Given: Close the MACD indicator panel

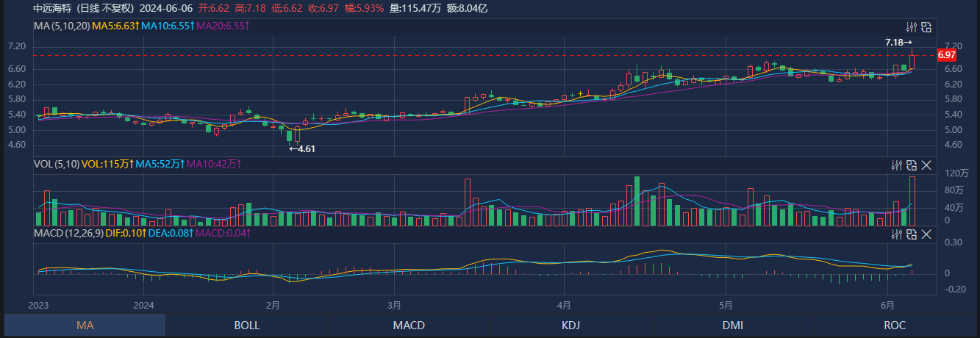Looking at the screenshot, I should coord(926,234).
